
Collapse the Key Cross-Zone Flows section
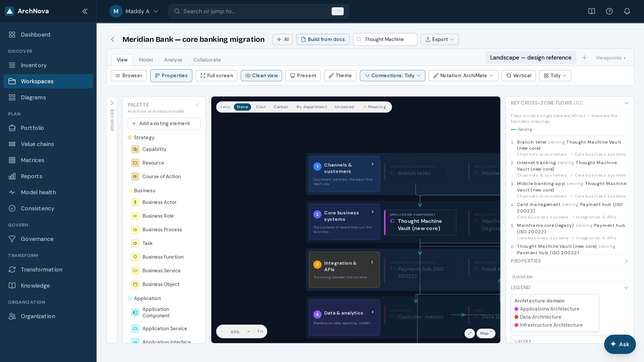click(626, 103)
